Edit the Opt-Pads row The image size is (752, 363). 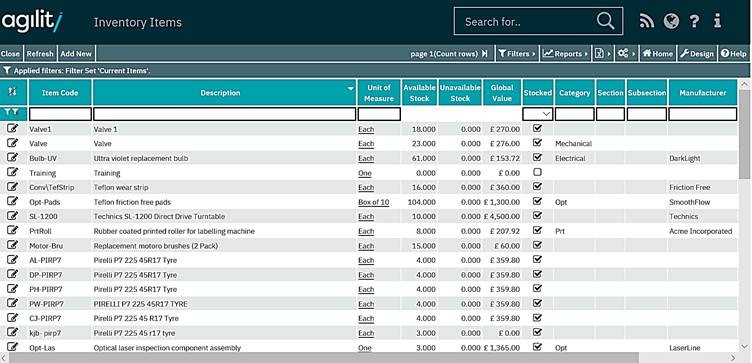pos(12,201)
